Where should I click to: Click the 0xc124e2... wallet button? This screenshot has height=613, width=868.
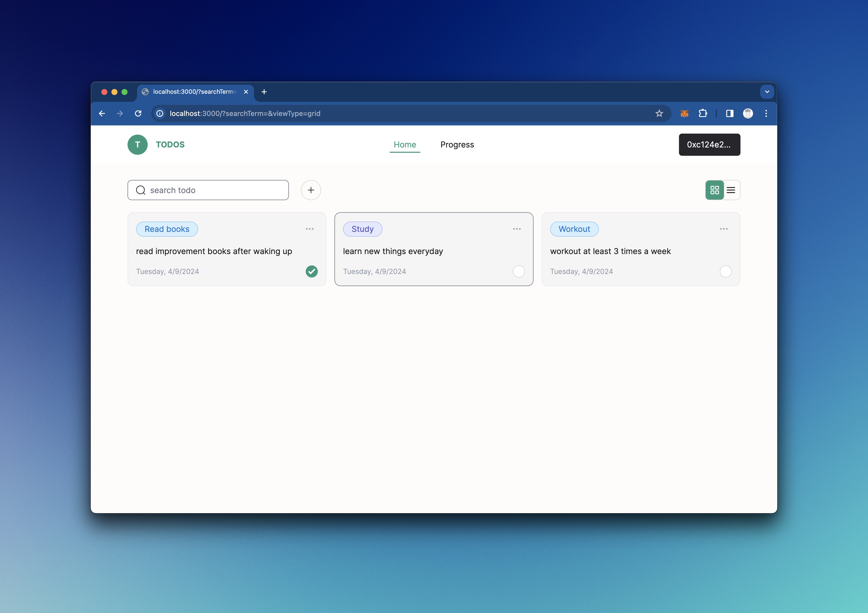point(709,145)
